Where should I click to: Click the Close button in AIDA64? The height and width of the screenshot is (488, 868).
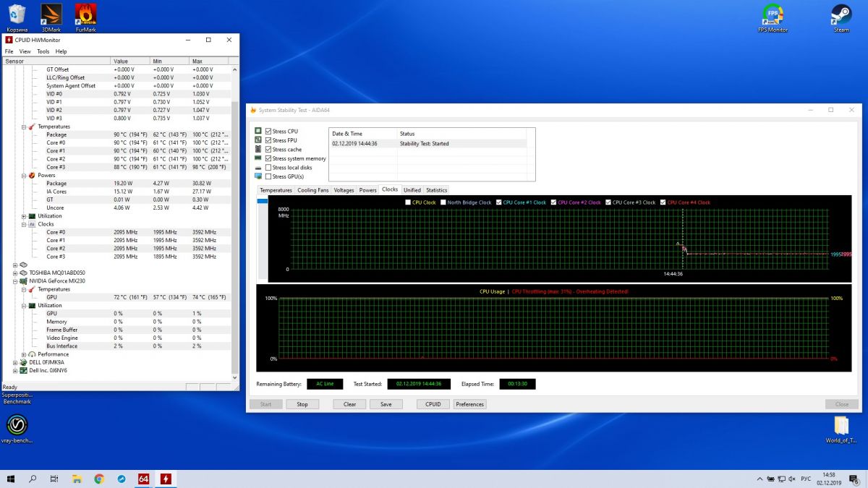(842, 404)
